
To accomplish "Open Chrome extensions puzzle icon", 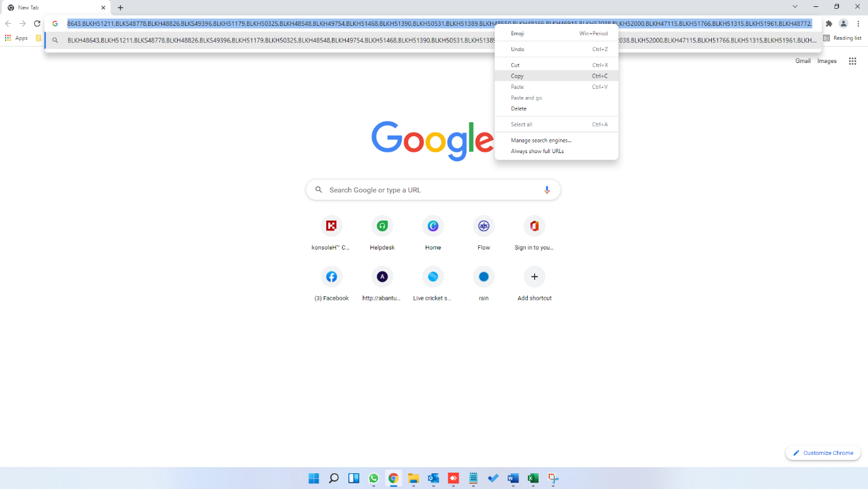I will click(829, 23).
